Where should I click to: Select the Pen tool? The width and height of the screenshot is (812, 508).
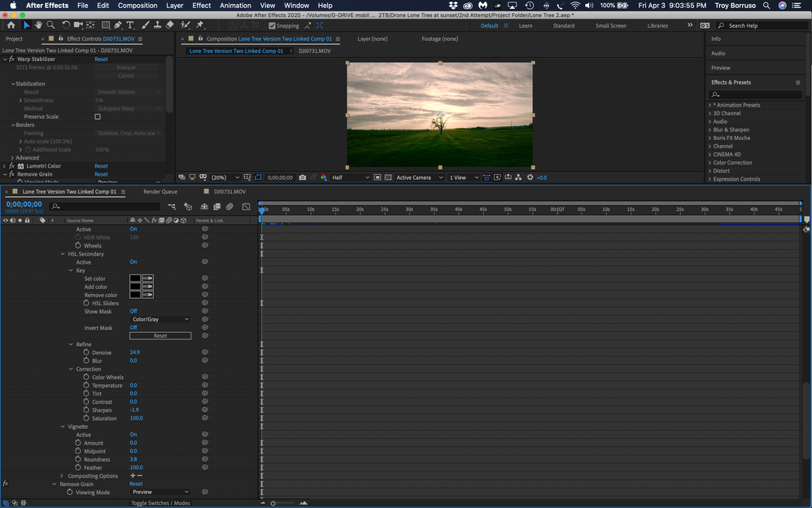pos(118,25)
